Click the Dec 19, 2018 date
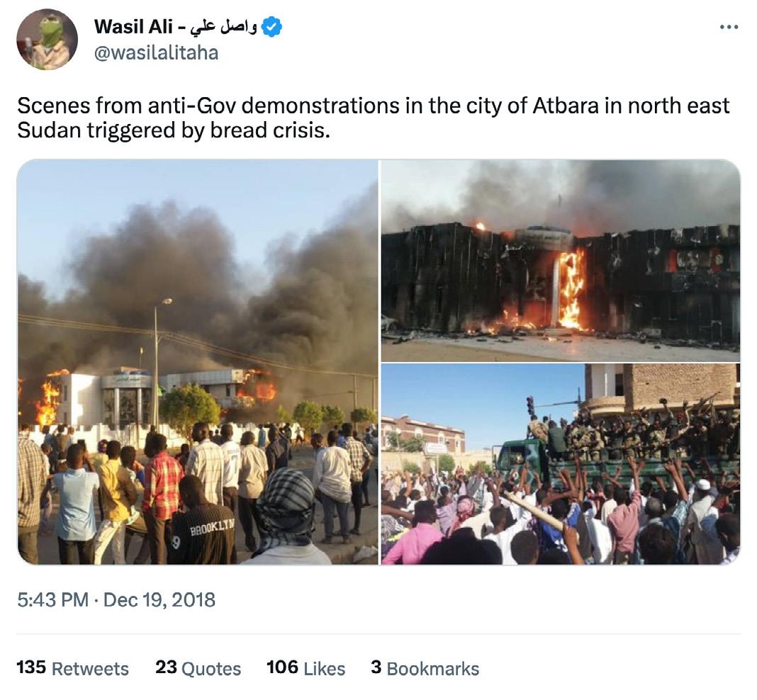The image size is (757, 700). tap(159, 600)
